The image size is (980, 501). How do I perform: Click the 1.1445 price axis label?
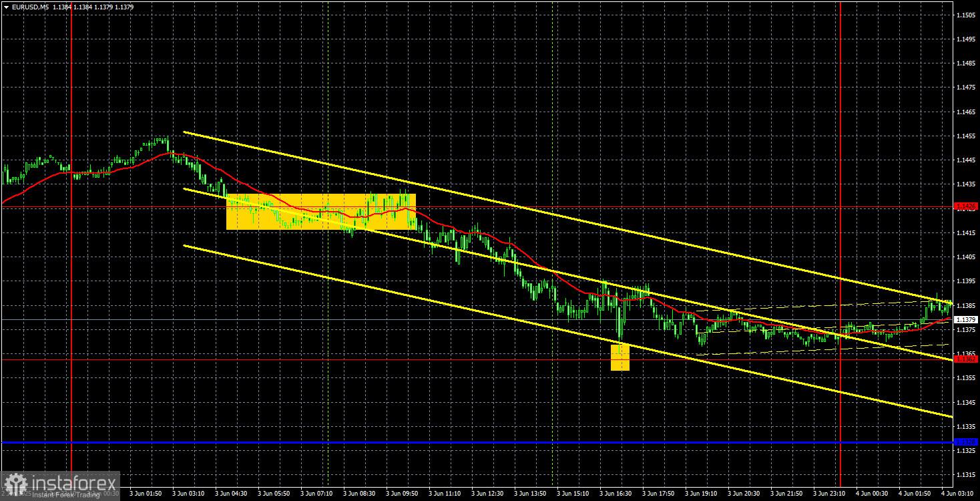(966, 160)
